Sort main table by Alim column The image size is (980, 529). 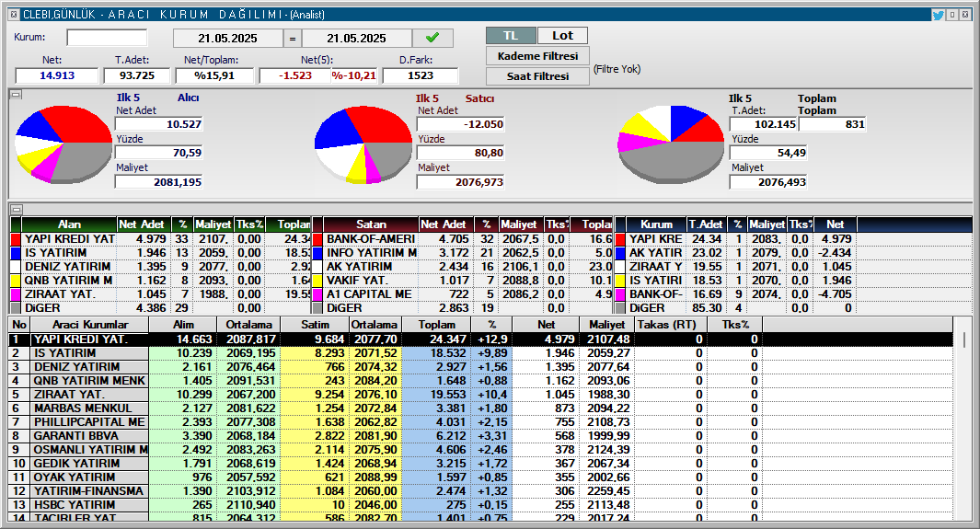click(183, 325)
